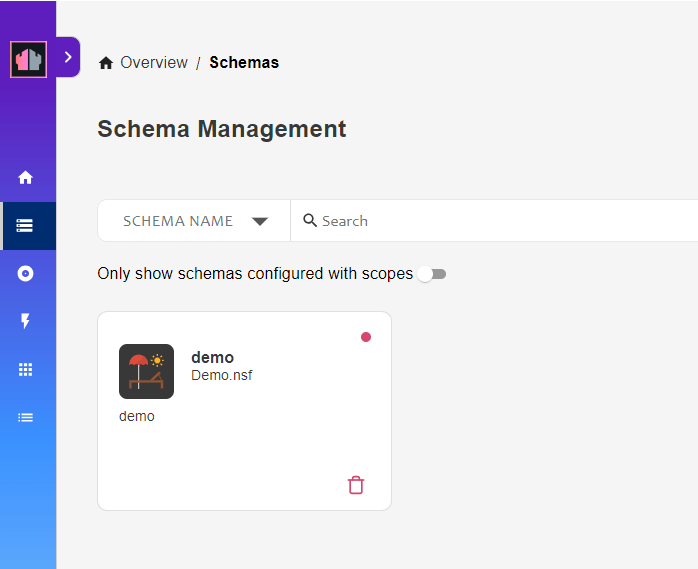Click the lightning bolt icon in sidebar

[x=25, y=321]
